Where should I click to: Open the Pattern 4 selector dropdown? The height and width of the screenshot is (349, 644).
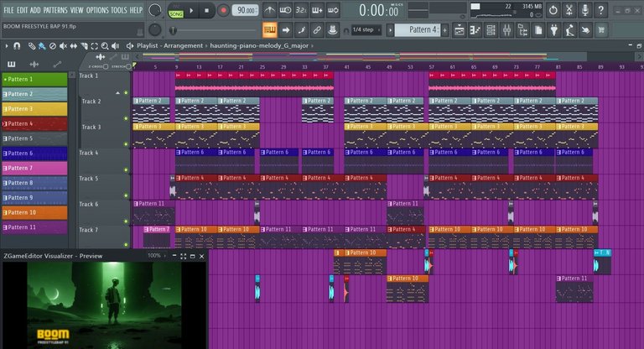[418, 29]
